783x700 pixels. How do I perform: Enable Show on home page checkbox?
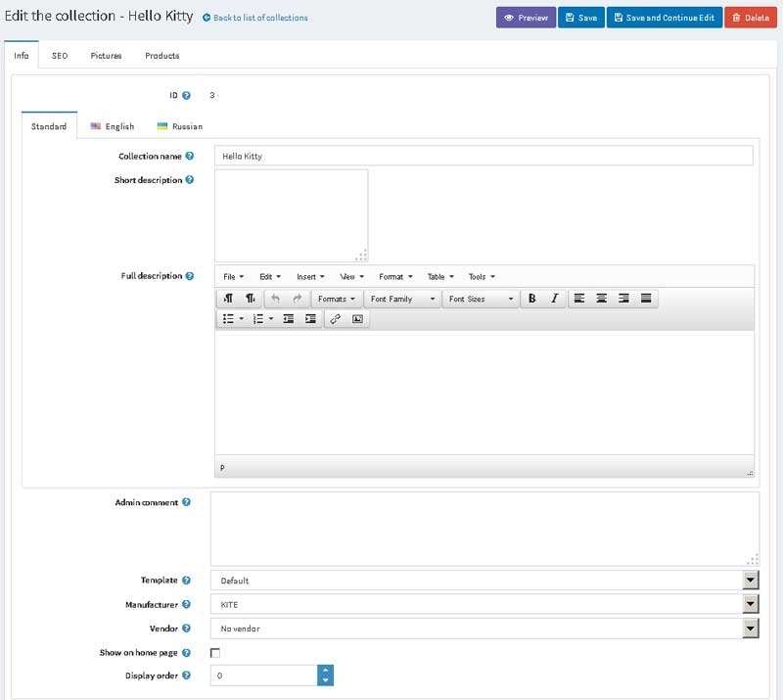coord(215,653)
